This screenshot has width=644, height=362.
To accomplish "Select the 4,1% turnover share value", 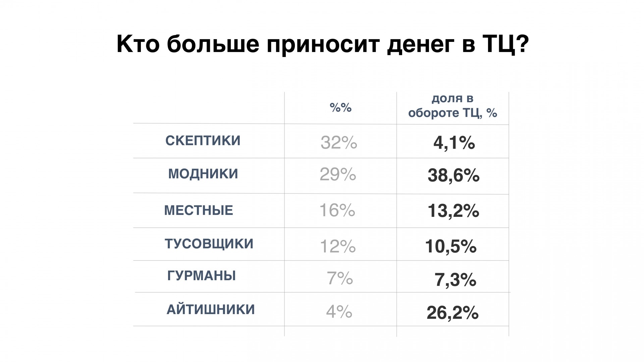I will click(454, 143).
